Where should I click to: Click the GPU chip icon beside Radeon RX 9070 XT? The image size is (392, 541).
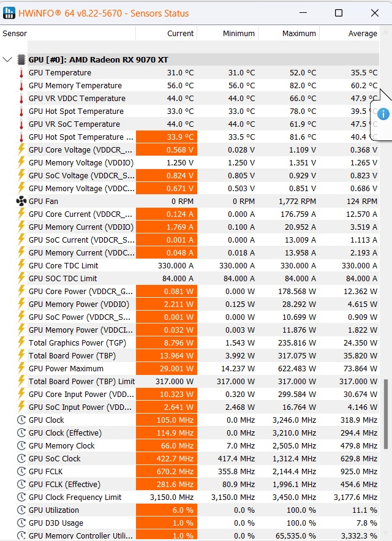tap(21, 59)
